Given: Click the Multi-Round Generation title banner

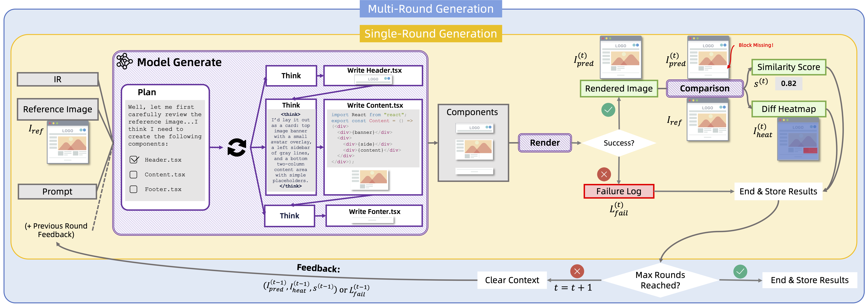Looking at the screenshot, I should pyautogui.click(x=431, y=9).
